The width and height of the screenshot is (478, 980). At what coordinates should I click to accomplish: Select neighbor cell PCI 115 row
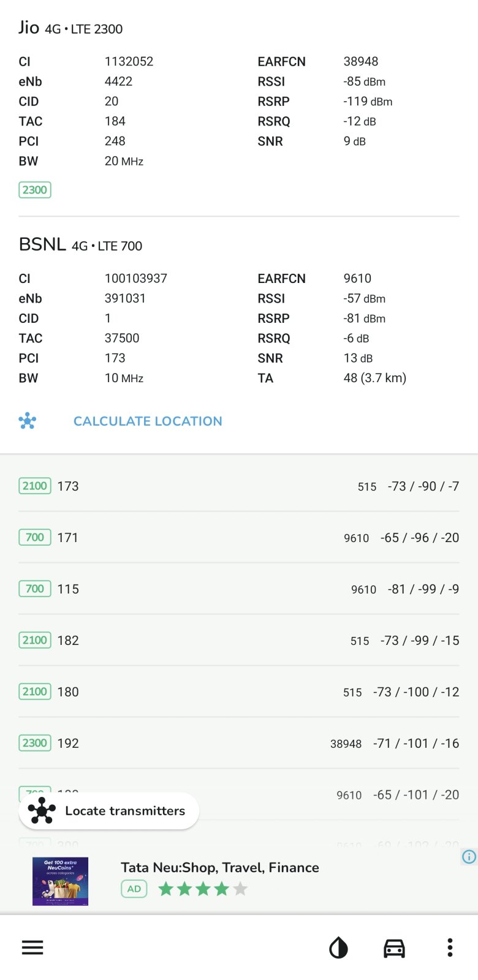[x=239, y=589]
